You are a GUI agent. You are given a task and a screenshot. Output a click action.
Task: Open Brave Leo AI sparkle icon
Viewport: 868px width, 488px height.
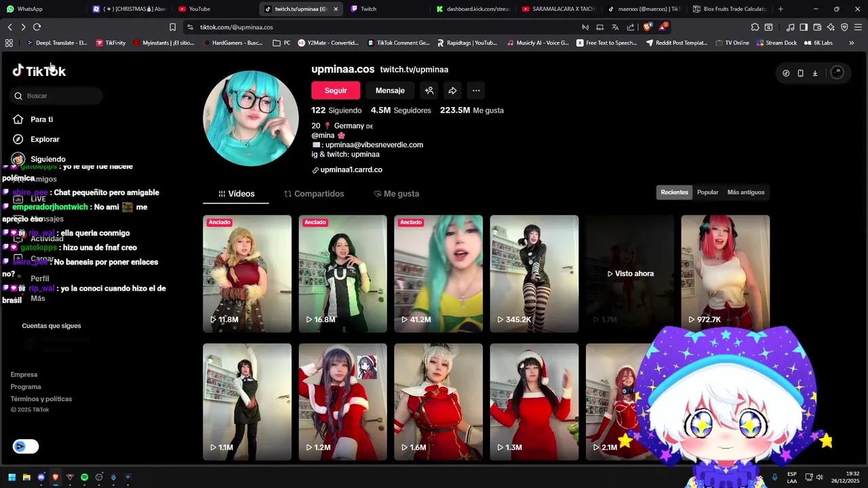(831, 27)
